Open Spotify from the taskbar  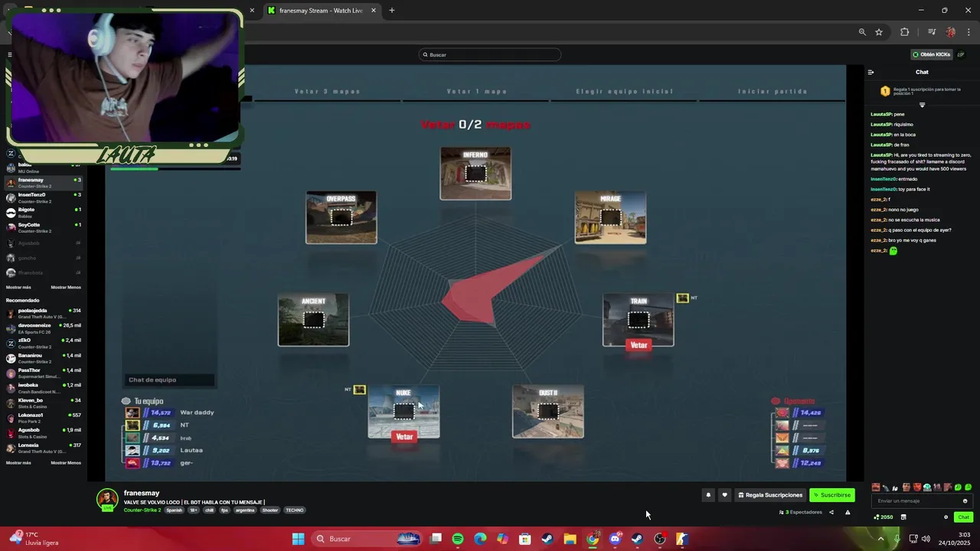pos(458,539)
